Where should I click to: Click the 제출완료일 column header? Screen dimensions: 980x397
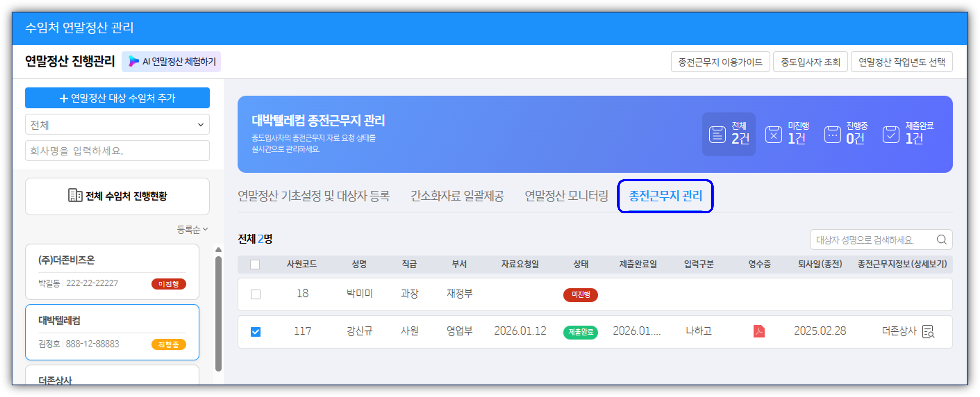tap(638, 264)
